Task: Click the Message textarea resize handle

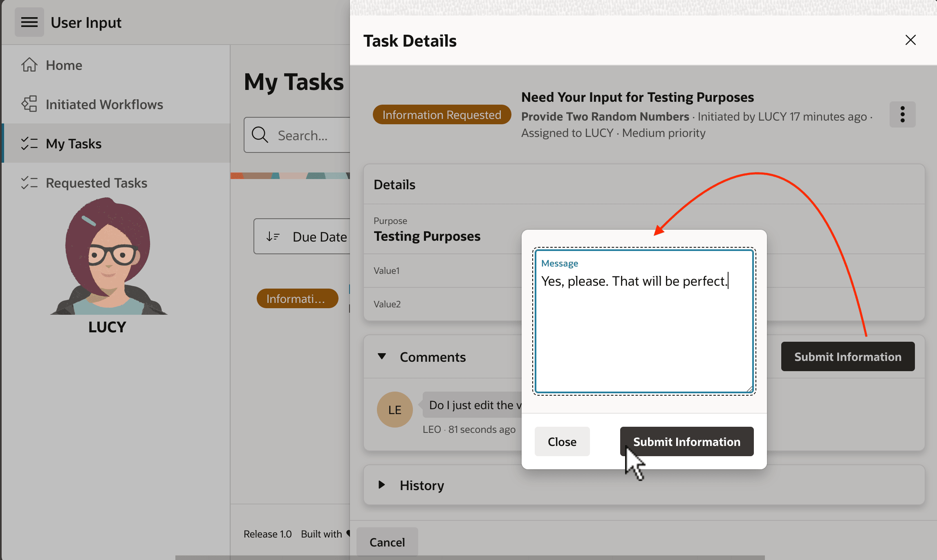Action: coord(749,389)
